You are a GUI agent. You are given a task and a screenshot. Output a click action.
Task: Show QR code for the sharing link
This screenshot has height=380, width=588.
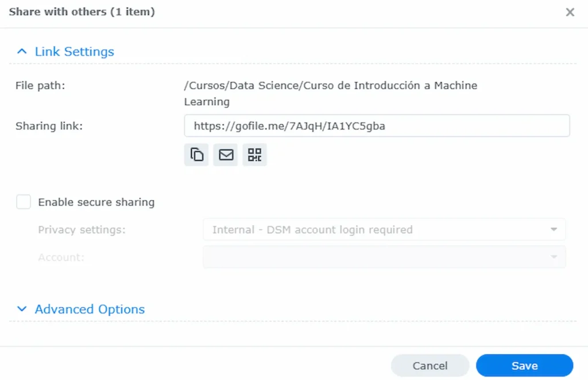[x=254, y=154]
